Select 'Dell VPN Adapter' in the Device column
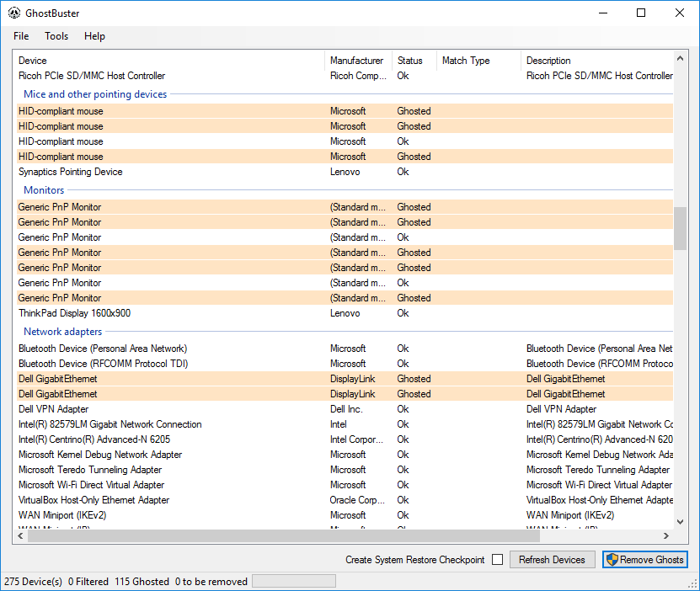Viewport: 700px width, 591px height. point(54,409)
